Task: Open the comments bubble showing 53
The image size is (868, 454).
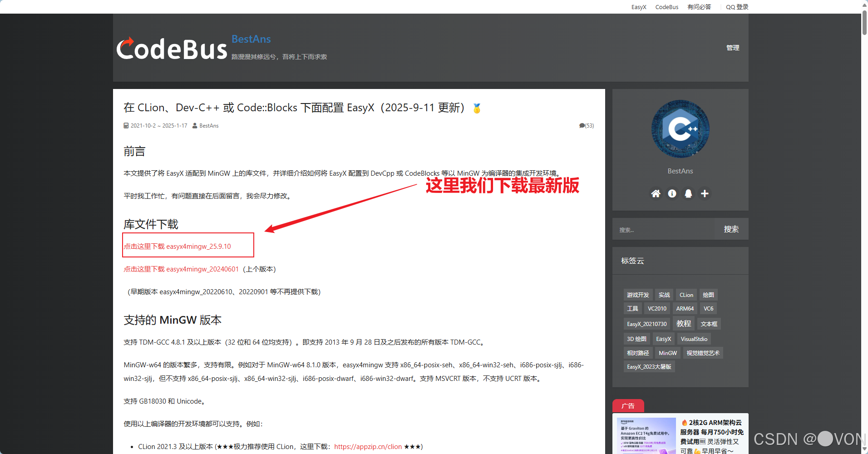Action: [x=587, y=126]
